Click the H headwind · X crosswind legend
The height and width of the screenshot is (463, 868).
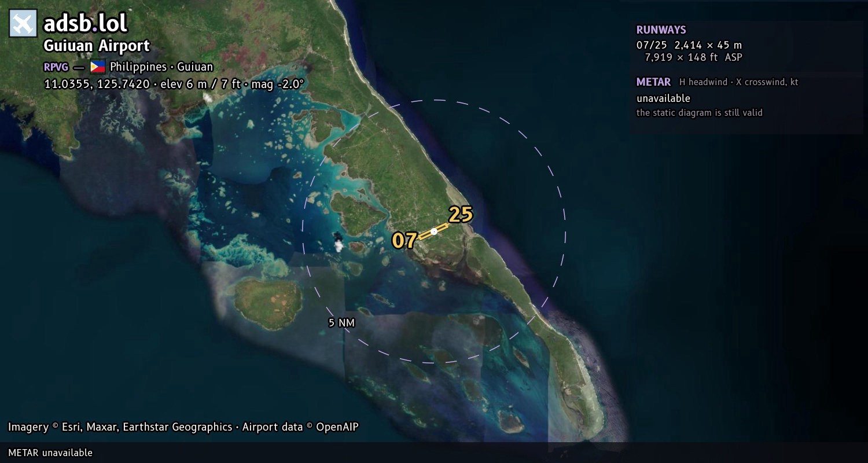(739, 82)
